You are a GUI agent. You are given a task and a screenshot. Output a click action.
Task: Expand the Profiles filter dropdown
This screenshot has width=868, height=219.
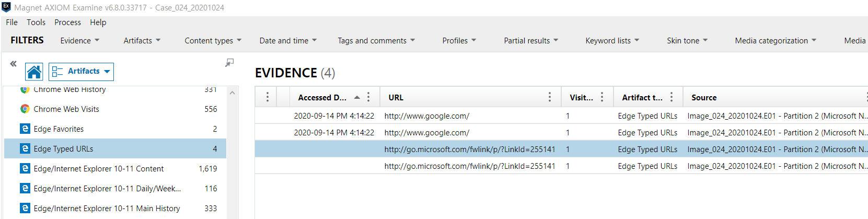pyautogui.click(x=459, y=40)
